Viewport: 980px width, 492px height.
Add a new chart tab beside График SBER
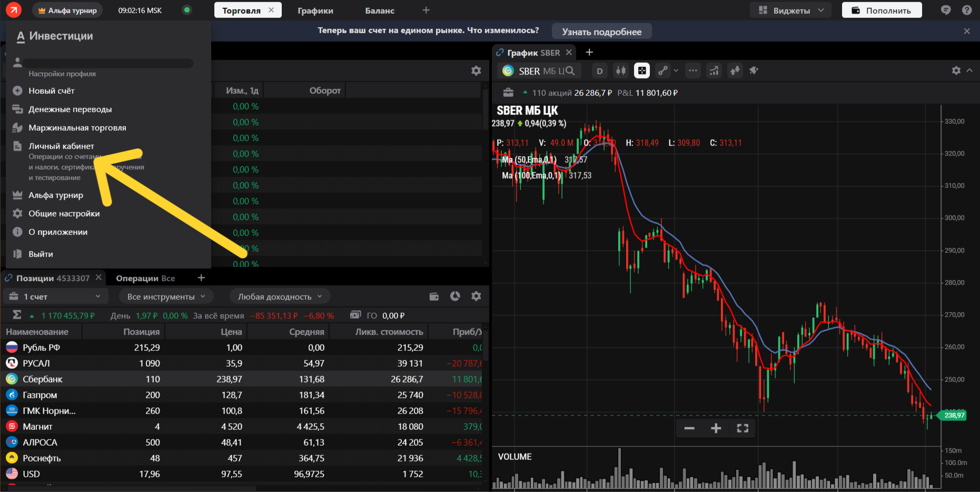[x=589, y=52]
